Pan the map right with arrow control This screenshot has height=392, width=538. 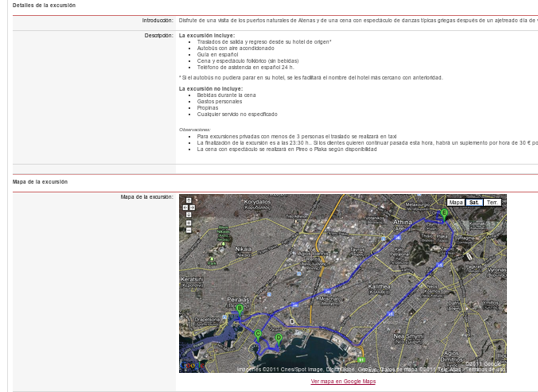193,207
